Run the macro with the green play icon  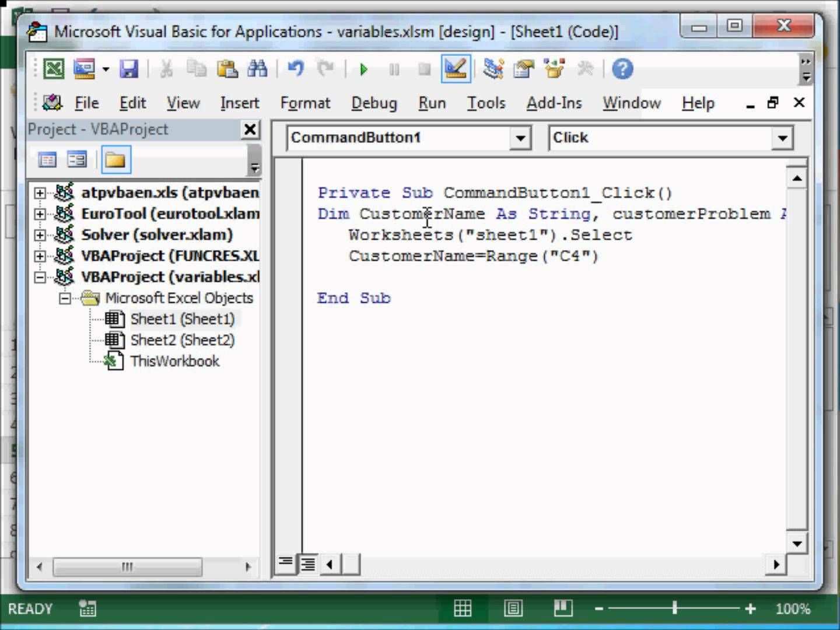tap(364, 70)
